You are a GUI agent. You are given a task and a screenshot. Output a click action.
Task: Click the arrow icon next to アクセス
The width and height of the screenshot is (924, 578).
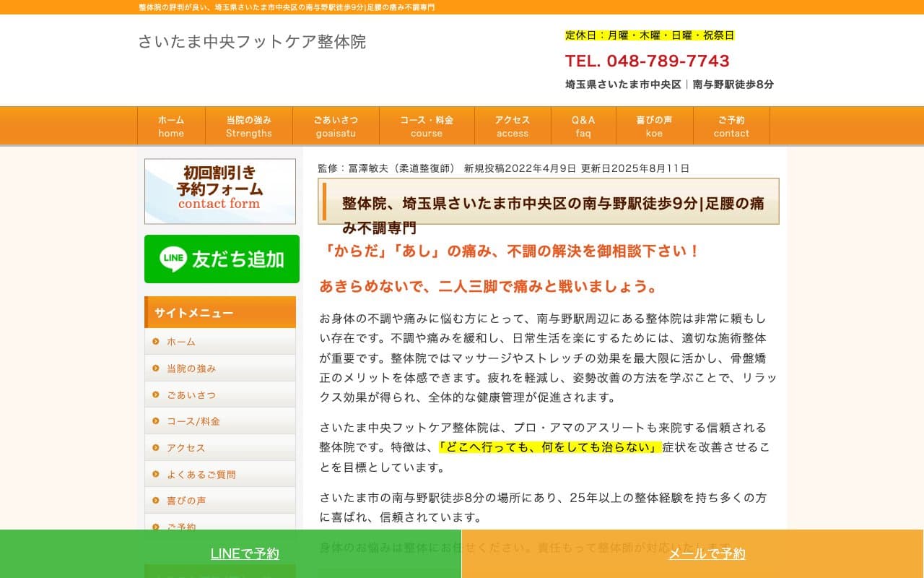pyautogui.click(x=157, y=447)
